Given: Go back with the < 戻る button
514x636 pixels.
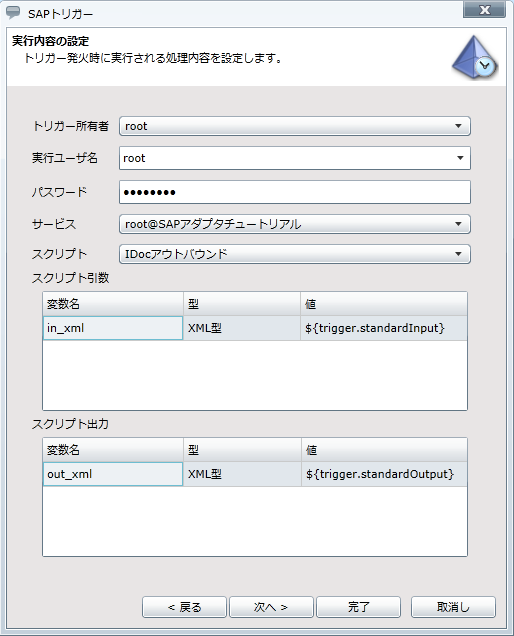Looking at the screenshot, I should (184, 607).
